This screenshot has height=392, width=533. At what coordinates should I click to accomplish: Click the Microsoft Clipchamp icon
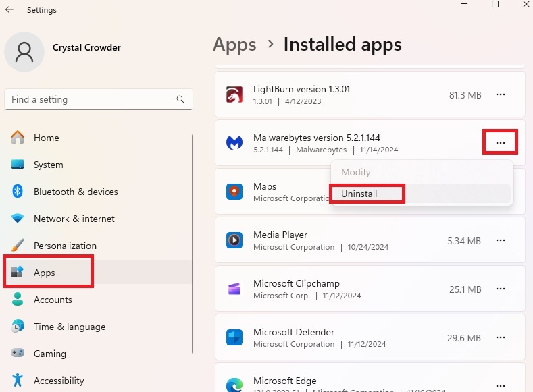click(x=234, y=289)
